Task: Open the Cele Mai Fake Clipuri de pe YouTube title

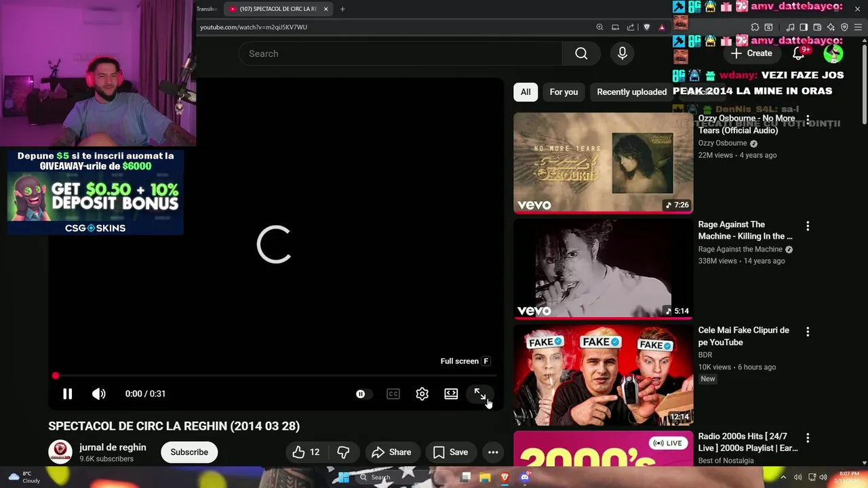Action: pyautogui.click(x=744, y=336)
